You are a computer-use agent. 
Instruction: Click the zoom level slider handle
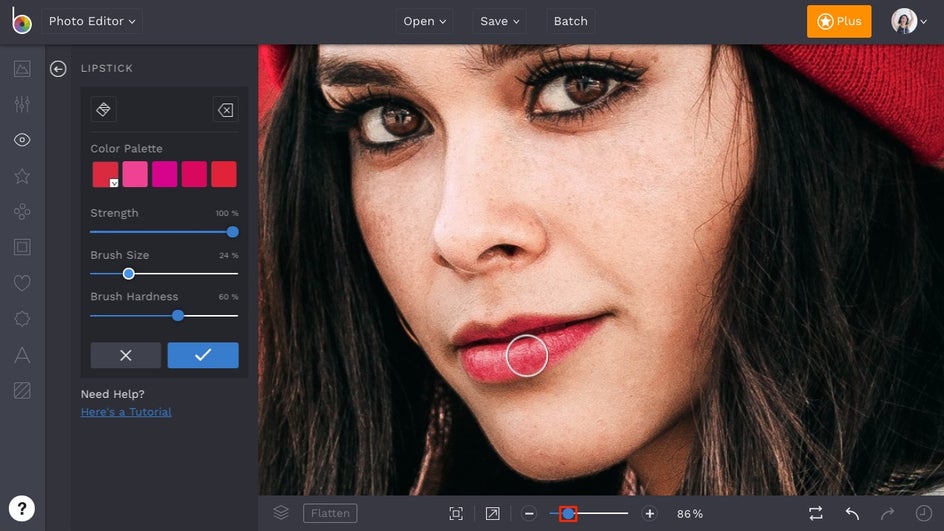coord(568,514)
